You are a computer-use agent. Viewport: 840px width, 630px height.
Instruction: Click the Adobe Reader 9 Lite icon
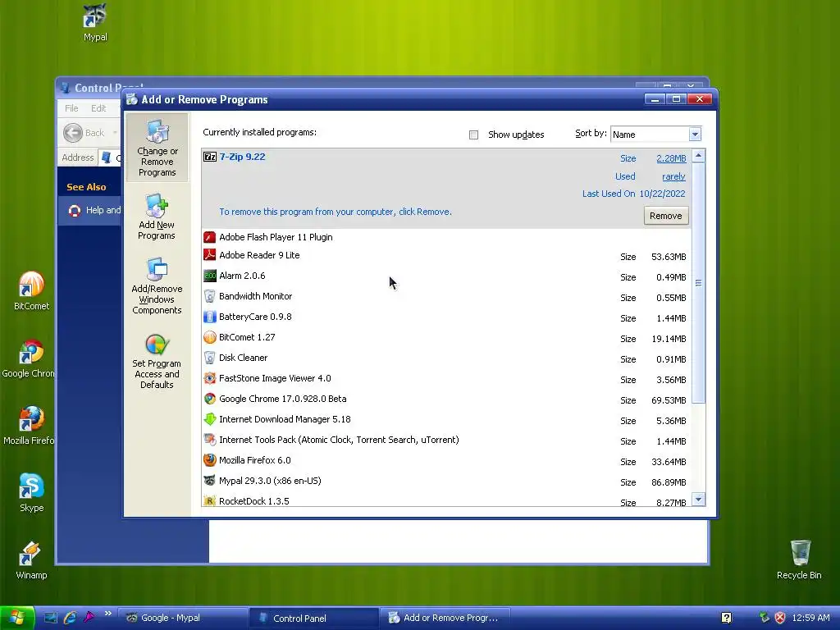(x=210, y=255)
